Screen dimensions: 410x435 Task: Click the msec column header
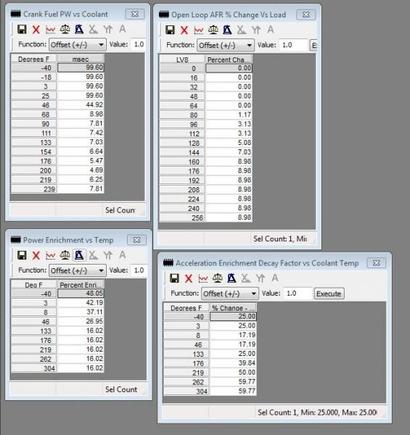coord(81,59)
